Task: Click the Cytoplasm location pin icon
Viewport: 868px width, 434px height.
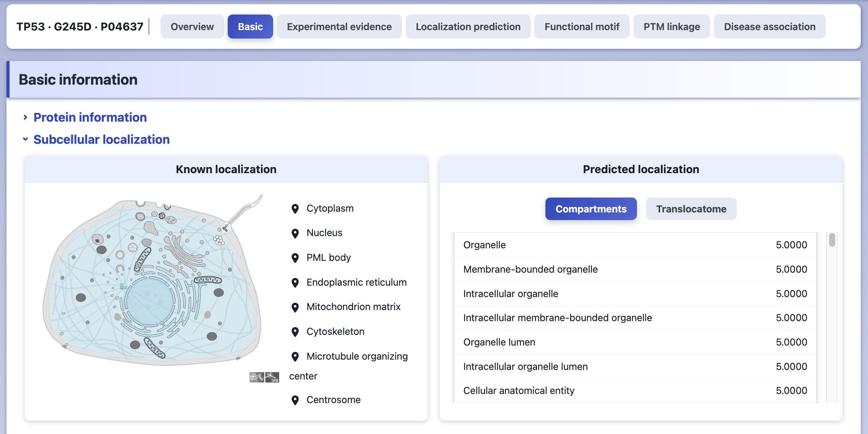Action: click(295, 209)
